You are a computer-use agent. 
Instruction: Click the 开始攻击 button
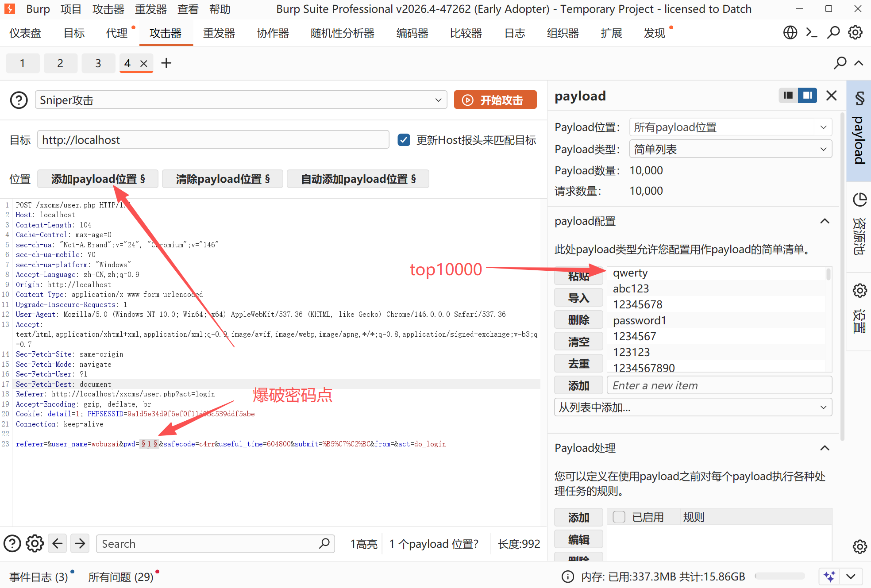click(x=495, y=100)
